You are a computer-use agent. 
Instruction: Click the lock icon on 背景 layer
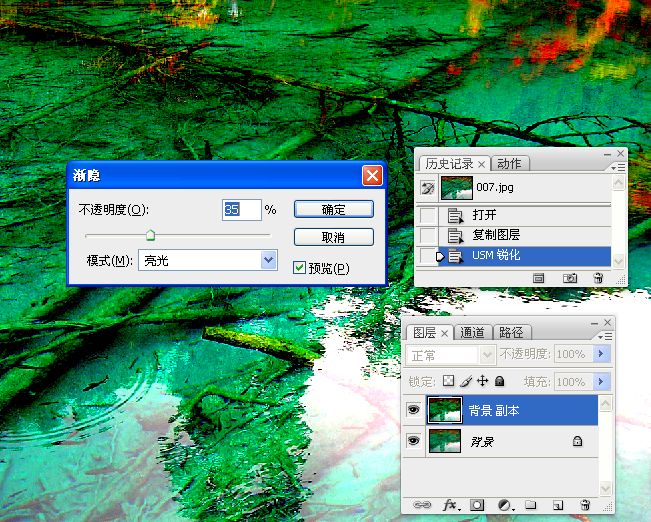point(578,441)
